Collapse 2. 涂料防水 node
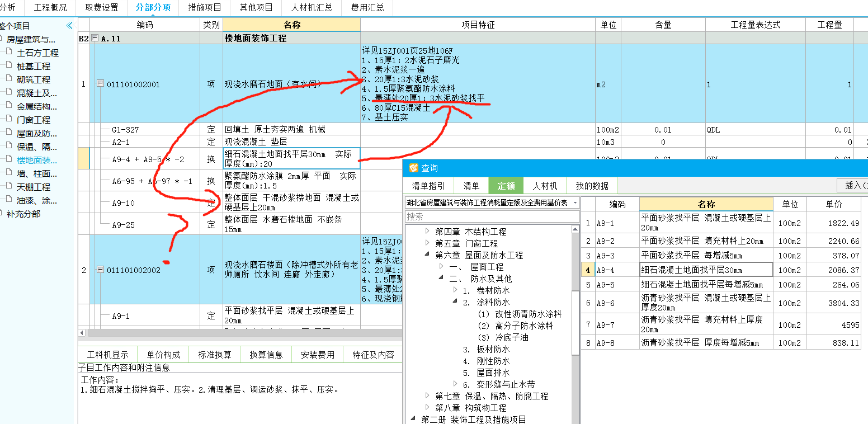The width and height of the screenshot is (868, 424). pyautogui.click(x=455, y=302)
